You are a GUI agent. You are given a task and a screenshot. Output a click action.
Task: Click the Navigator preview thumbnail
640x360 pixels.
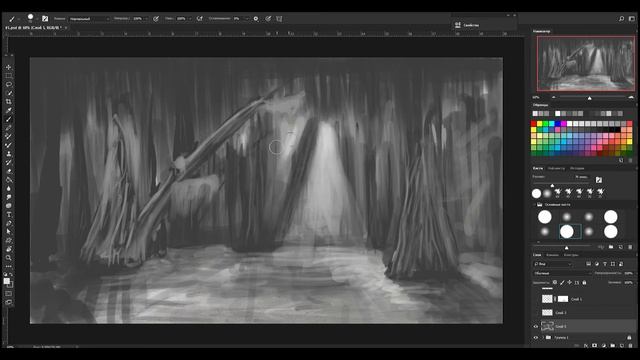click(586, 63)
